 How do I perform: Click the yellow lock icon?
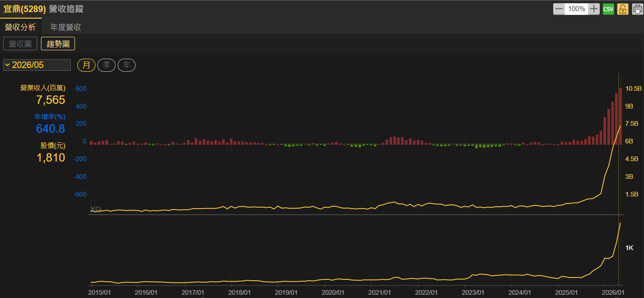[623, 9]
